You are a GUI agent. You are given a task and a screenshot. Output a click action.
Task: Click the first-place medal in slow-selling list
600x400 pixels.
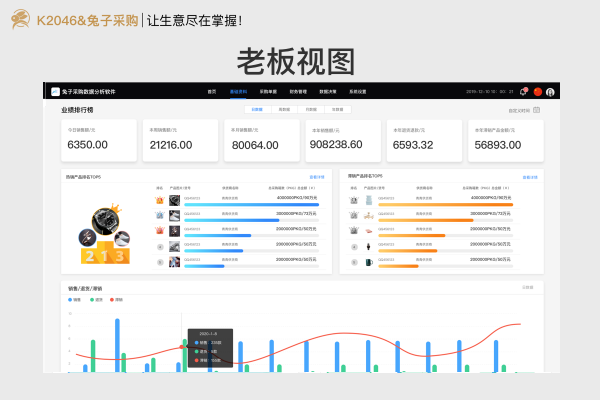(x=353, y=200)
